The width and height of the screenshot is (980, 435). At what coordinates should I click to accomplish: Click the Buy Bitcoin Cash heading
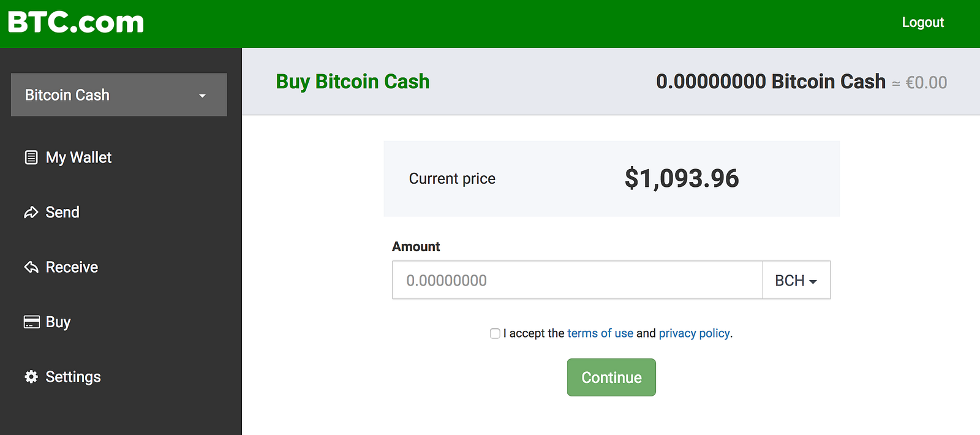click(x=353, y=81)
